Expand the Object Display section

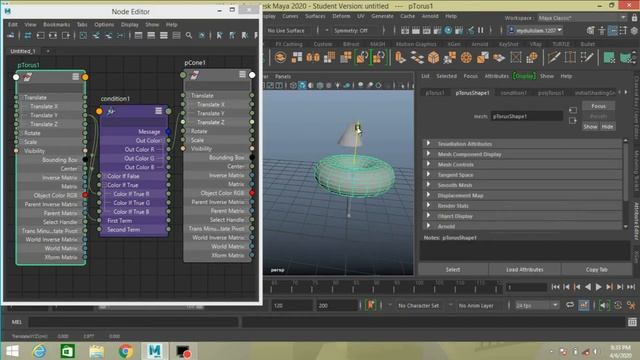coord(428,216)
